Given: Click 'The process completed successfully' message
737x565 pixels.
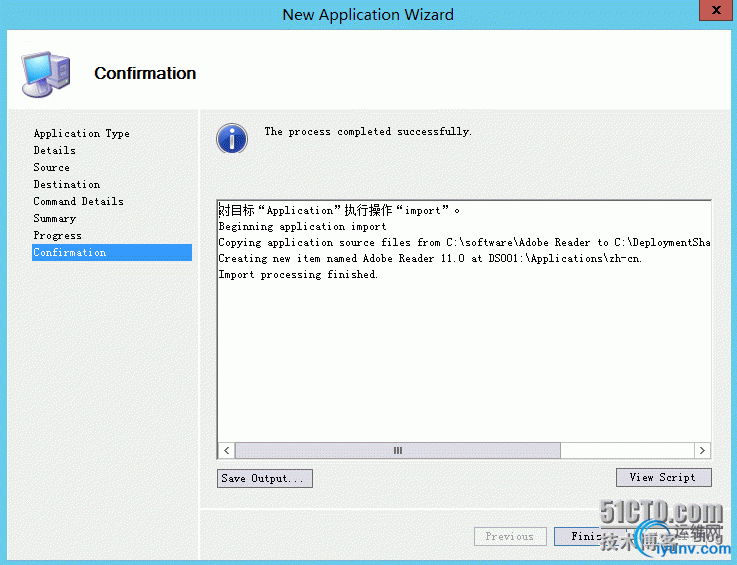Looking at the screenshot, I should (368, 132).
